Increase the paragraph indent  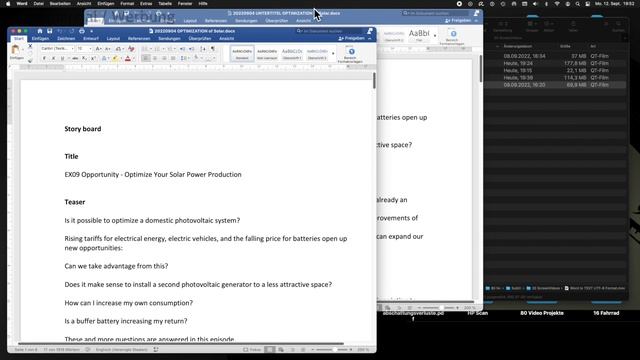pyautogui.click(x=191, y=49)
